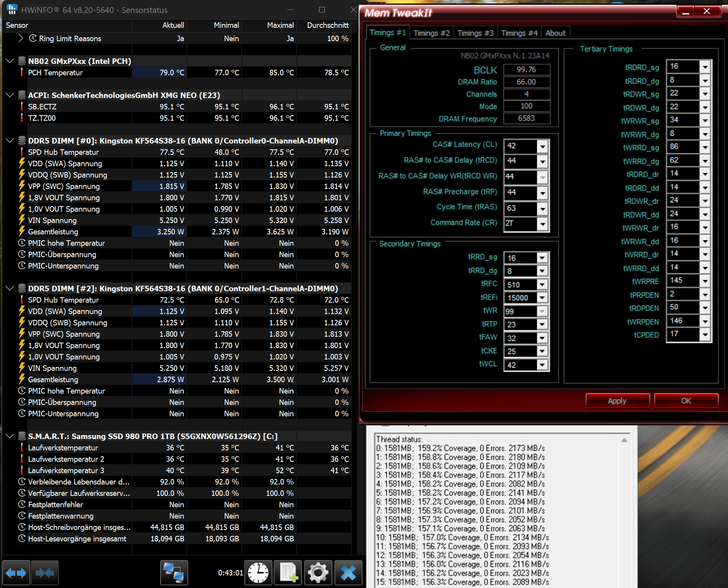728x588 pixels.
Task: Click the chip icon beside NB02 GMxPXxx
Action: tap(22, 61)
